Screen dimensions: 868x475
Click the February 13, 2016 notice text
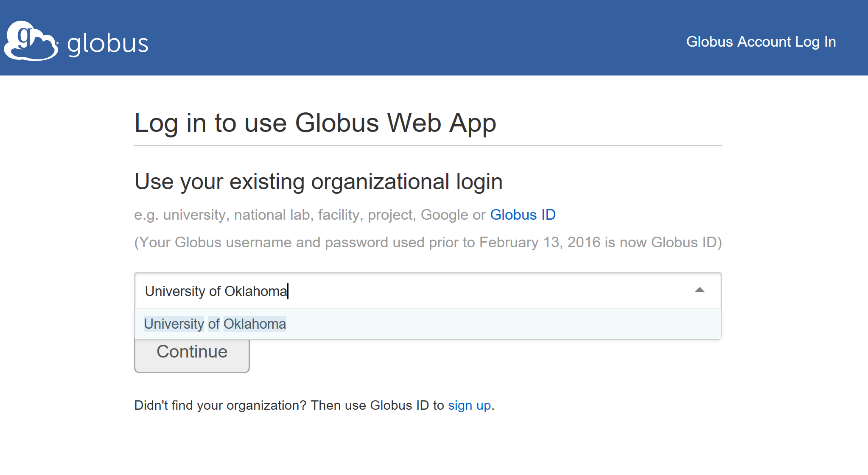[428, 242]
